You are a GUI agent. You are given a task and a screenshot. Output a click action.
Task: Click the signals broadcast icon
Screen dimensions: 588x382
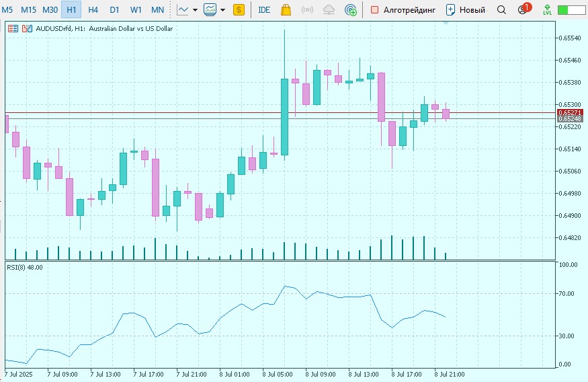307,10
